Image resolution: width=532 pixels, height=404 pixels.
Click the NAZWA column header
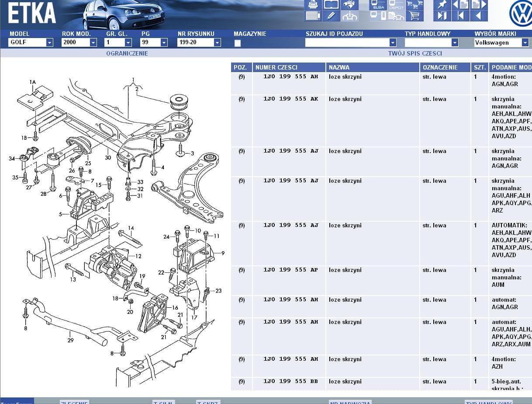click(x=373, y=67)
